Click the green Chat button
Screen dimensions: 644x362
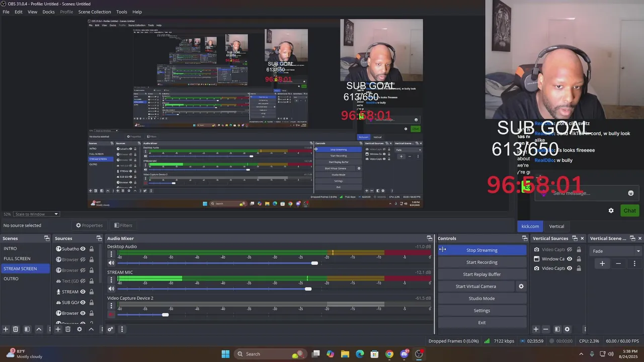pos(629,211)
